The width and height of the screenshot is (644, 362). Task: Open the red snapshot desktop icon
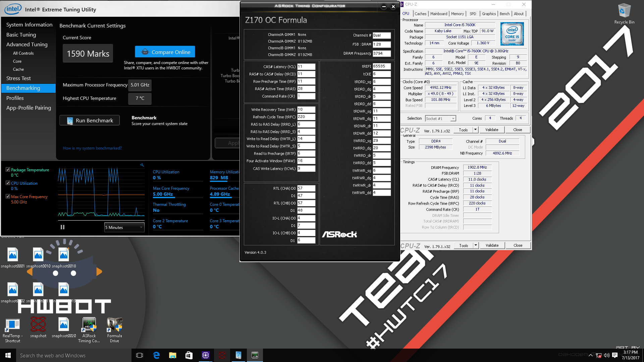coord(38,327)
